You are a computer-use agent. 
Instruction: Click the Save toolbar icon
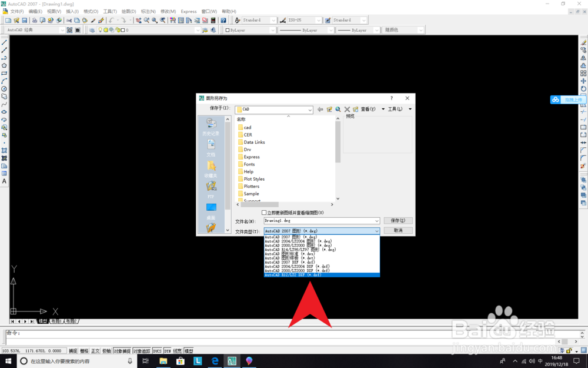(x=24, y=20)
